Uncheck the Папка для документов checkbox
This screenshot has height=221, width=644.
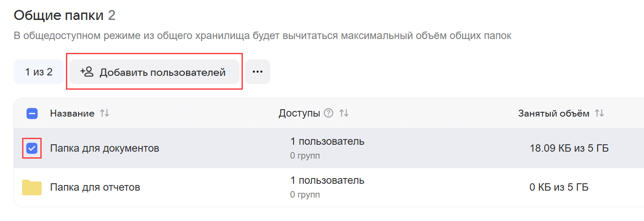pyautogui.click(x=32, y=148)
